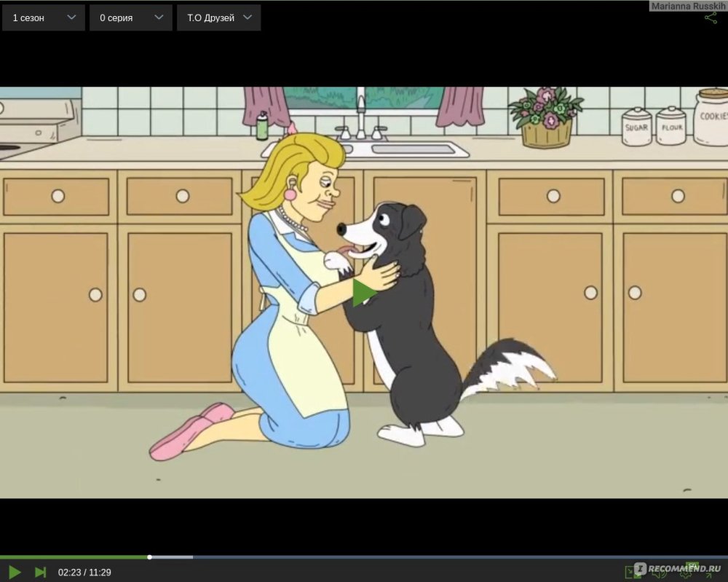The image size is (728, 582).
Task: Expand the "1 сезон" season dropdown
Action: pos(44,17)
